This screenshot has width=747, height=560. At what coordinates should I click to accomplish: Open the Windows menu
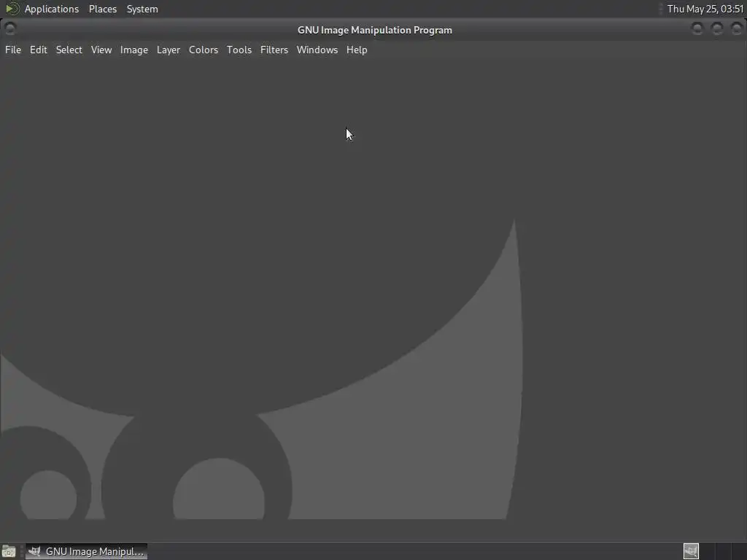317,50
